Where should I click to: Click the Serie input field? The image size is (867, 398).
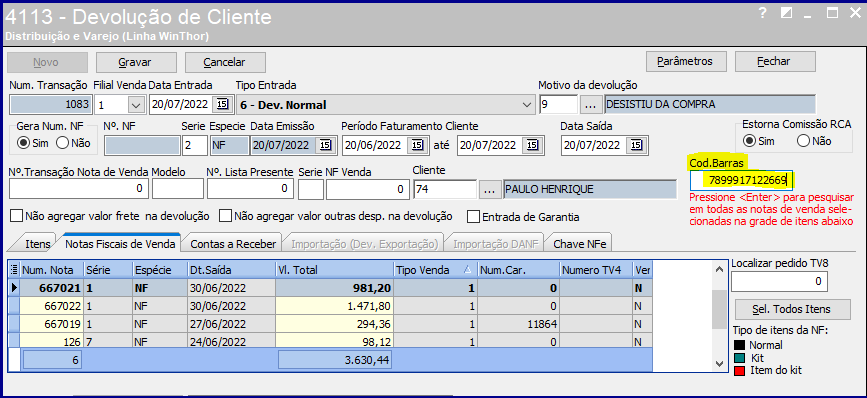pyautogui.click(x=195, y=145)
